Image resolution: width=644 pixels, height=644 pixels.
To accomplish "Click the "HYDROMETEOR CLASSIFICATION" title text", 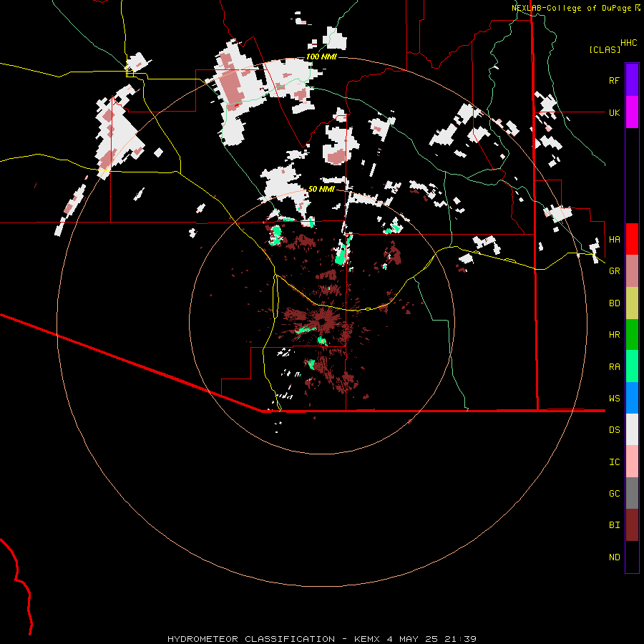I will click(251, 639).
